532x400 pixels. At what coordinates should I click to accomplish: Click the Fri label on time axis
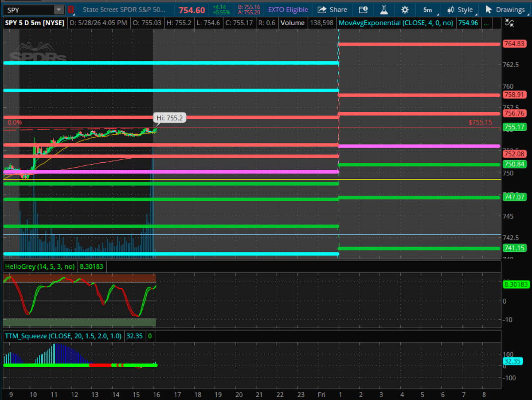(x=322, y=394)
